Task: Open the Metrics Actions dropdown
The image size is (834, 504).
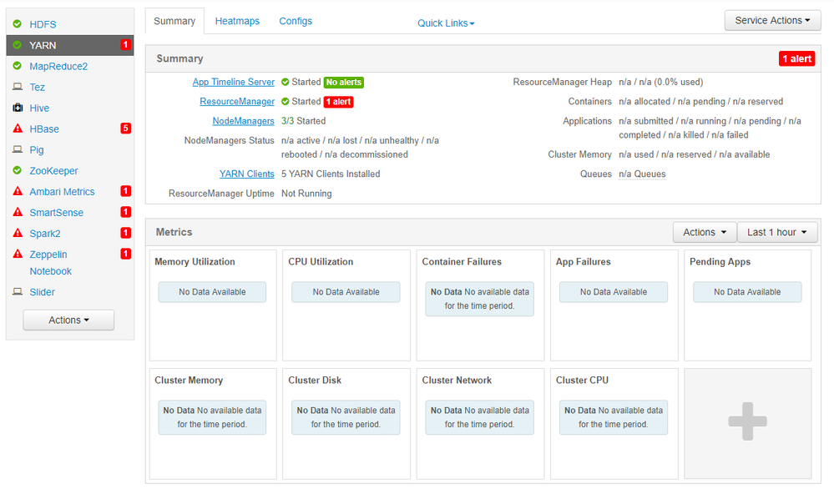Action: [704, 233]
